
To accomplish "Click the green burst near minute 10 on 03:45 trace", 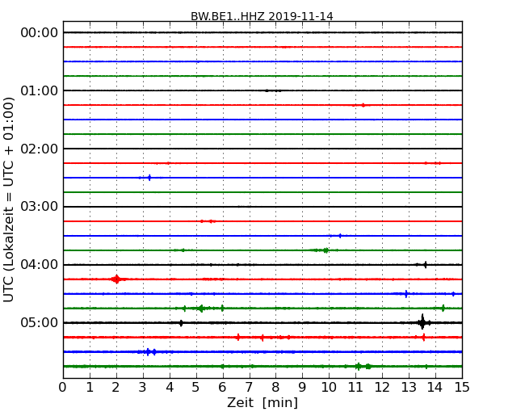I will pyautogui.click(x=325, y=250).
